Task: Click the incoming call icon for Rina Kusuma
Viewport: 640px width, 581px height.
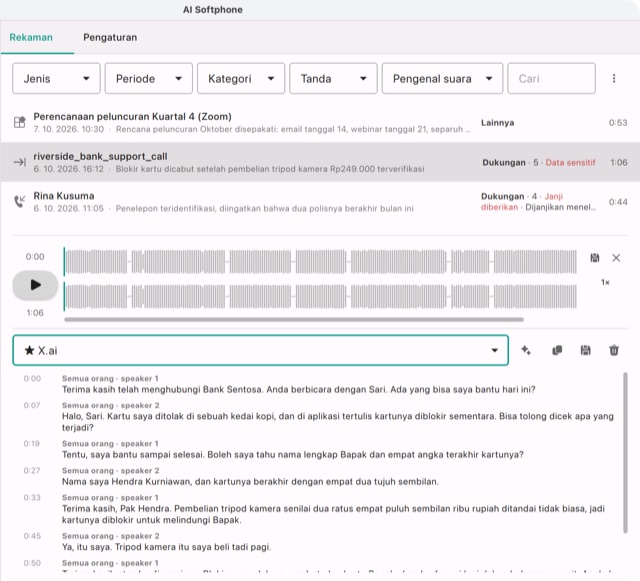Action: (20, 201)
